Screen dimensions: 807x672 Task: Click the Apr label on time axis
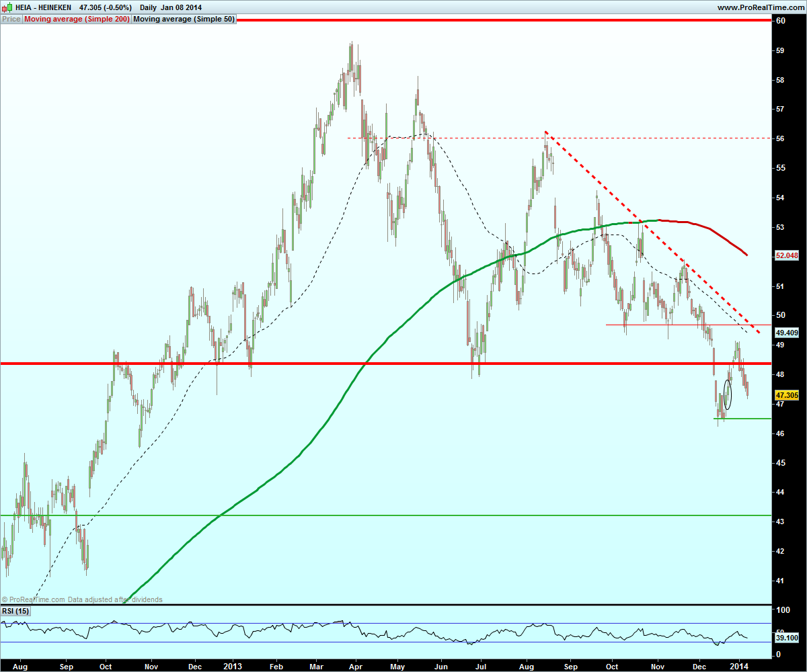click(355, 666)
